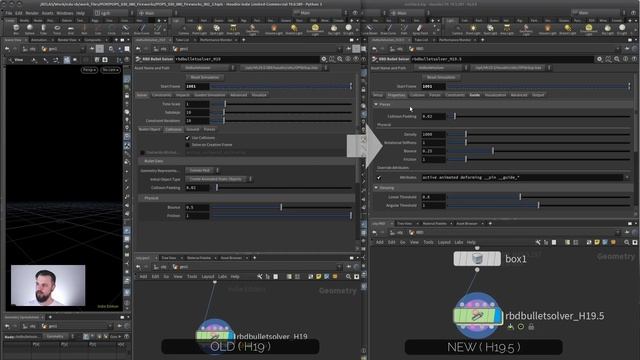Click sticky note icon in right network toolbar
Screen dimensions: 640x360
(x=597, y=242)
